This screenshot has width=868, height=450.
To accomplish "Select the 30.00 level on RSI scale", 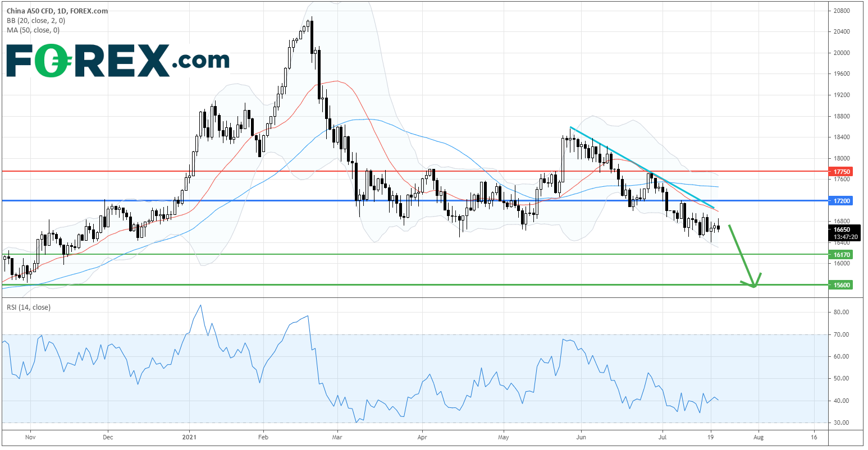I will [x=840, y=423].
